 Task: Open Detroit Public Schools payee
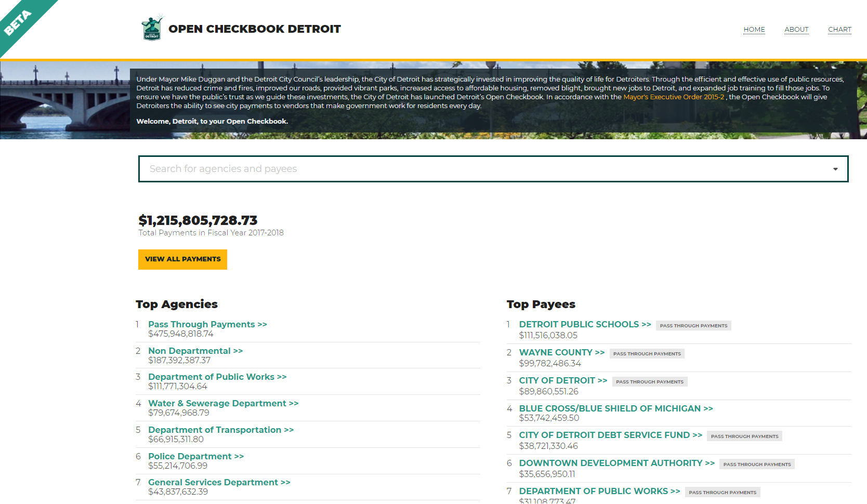[584, 324]
